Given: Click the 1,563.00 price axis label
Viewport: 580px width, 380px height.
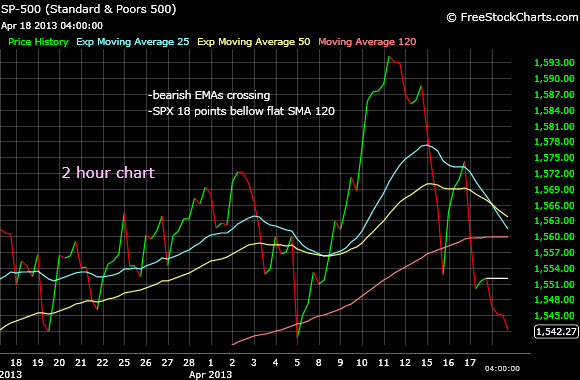Looking at the screenshot, I should coord(554,221).
